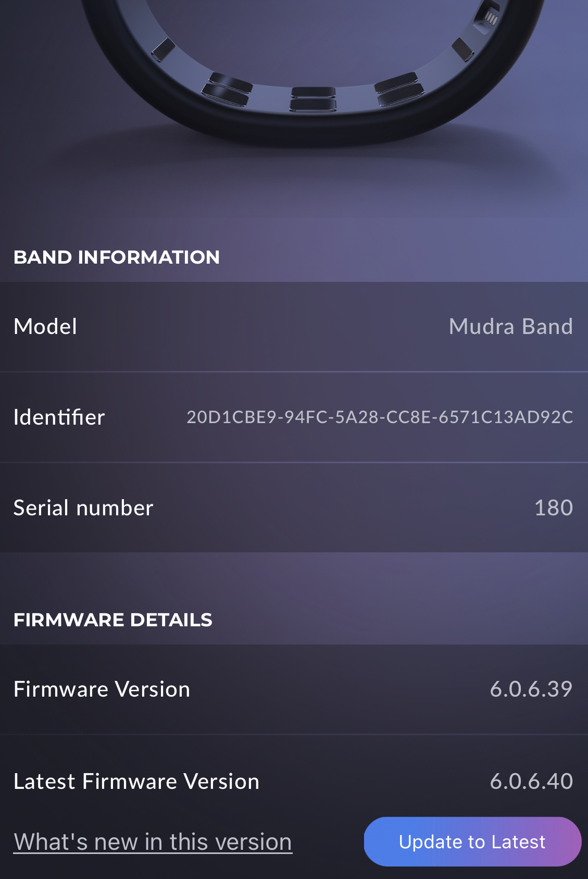
Task: Select the Firmware Version row
Action: click(294, 689)
